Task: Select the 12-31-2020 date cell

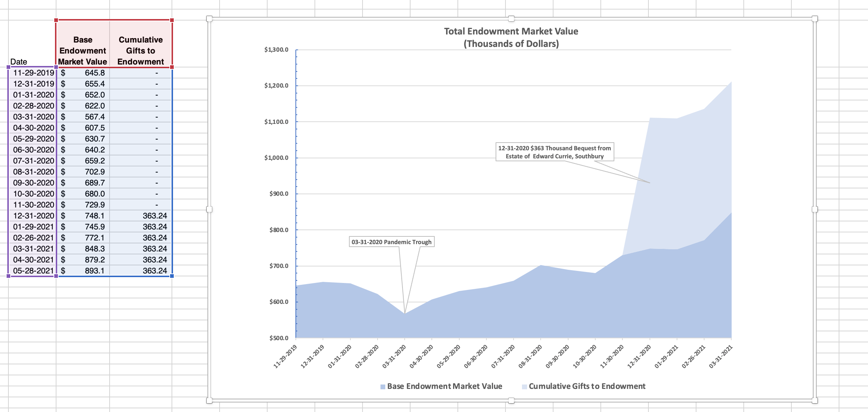Action: [32, 216]
